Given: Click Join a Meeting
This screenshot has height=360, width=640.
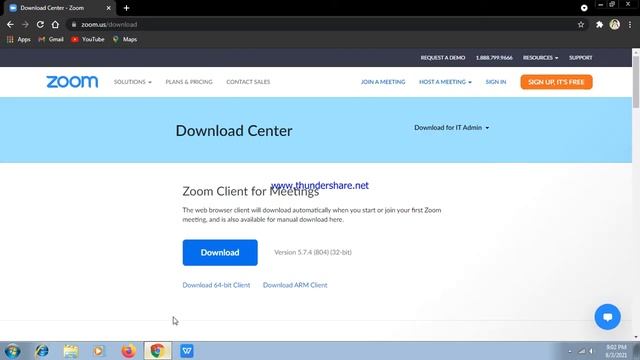Looking at the screenshot, I should [x=383, y=82].
